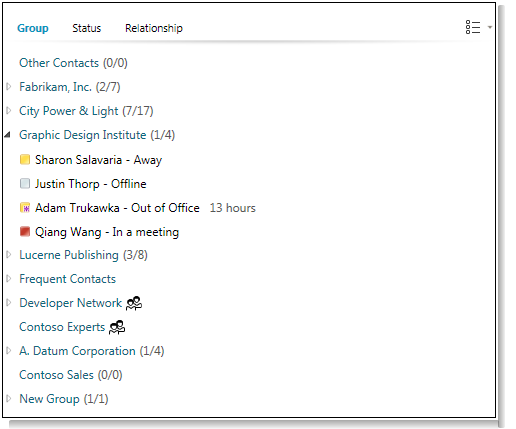This screenshot has height=429, width=516.
Task: Select the New Group (1/1) heading
Action: pyautogui.click(x=64, y=399)
